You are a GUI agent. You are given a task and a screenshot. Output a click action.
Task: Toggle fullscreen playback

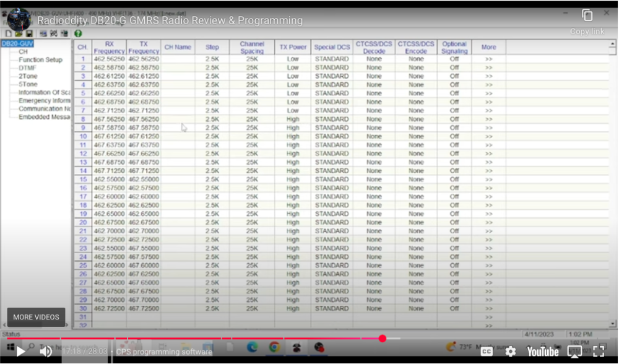(599, 351)
